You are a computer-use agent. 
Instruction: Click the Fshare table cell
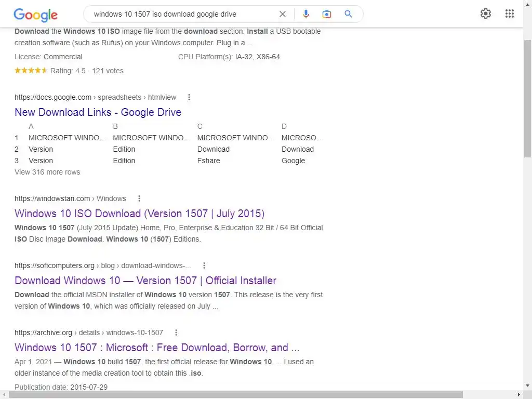coord(208,161)
